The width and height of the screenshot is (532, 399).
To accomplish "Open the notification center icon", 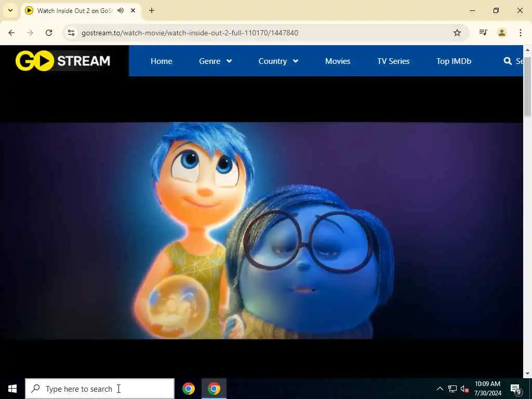I will (516, 389).
